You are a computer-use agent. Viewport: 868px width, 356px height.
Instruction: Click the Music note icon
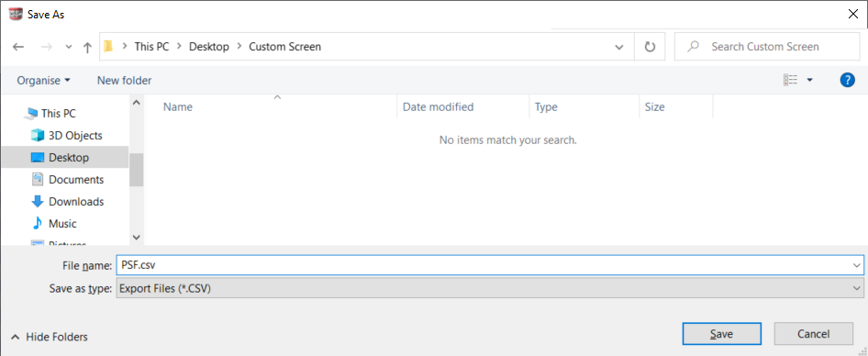point(37,224)
